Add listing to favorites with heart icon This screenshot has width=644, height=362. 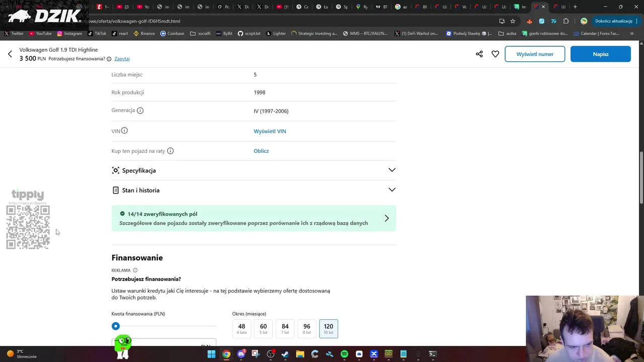pos(496,54)
